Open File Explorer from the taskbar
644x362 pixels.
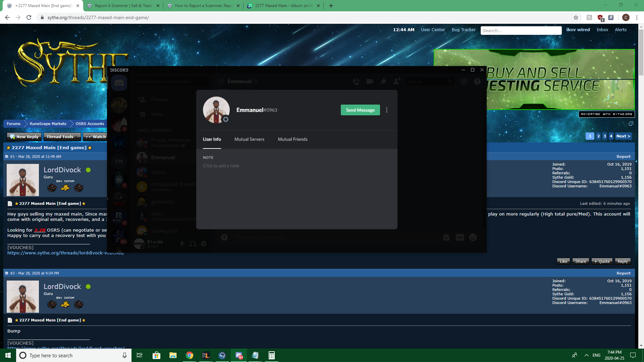173,355
